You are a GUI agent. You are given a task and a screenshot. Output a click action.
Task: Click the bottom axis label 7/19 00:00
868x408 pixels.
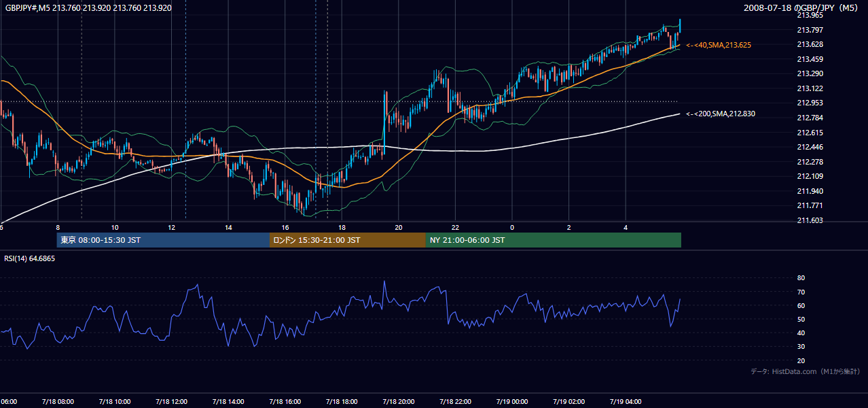(511, 402)
